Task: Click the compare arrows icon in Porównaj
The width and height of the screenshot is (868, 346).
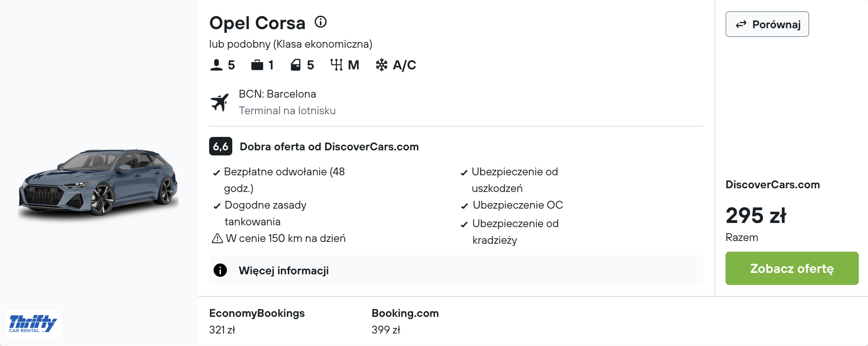Action: tap(741, 24)
